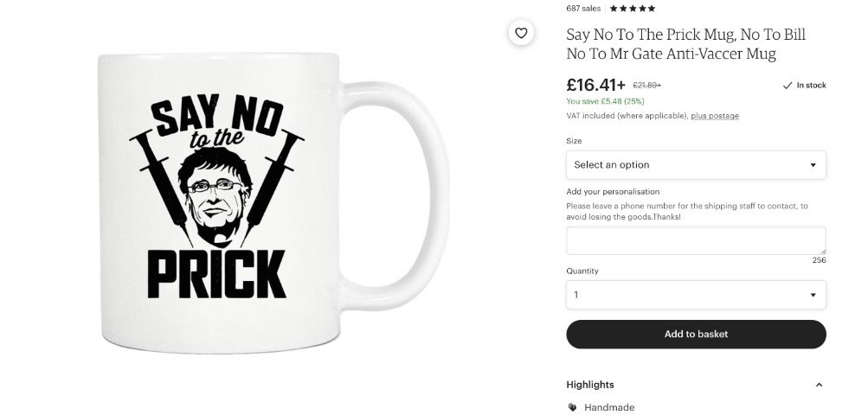
Task: Click the VAT included notice text
Action: click(x=627, y=116)
